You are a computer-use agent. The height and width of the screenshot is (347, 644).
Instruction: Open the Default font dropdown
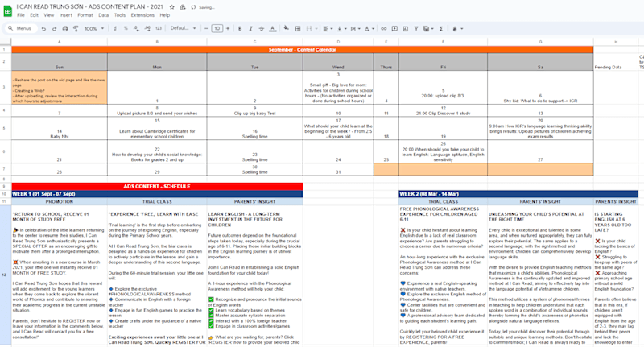click(x=184, y=28)
